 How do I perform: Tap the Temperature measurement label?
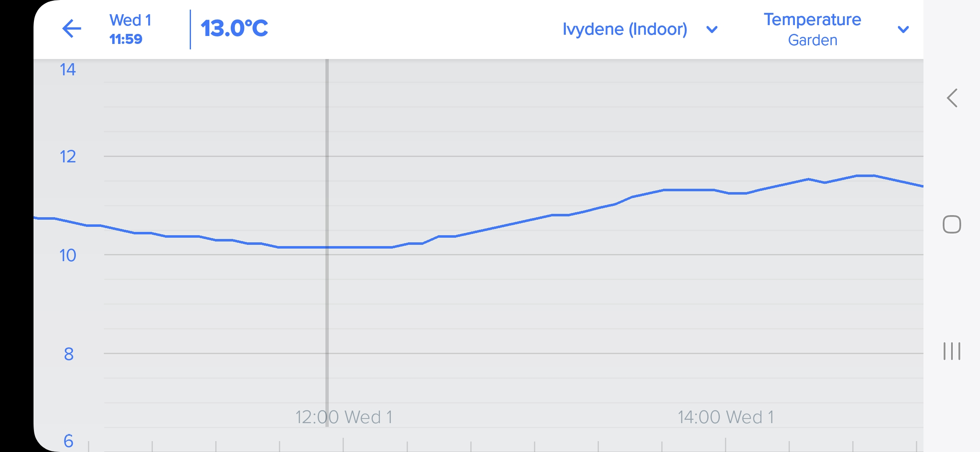(x=812, y=20)
